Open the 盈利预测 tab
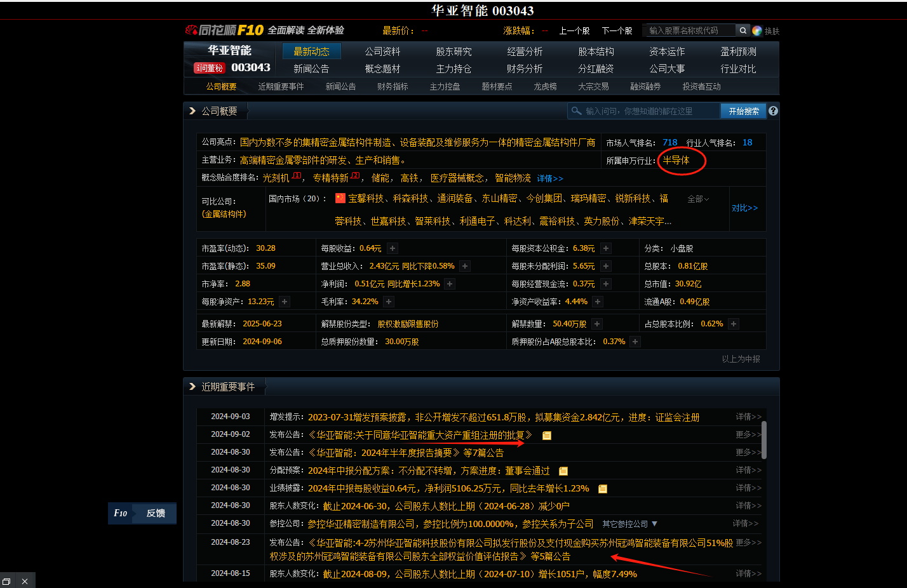The image size is (907, 588). click(x=738, y=51)
